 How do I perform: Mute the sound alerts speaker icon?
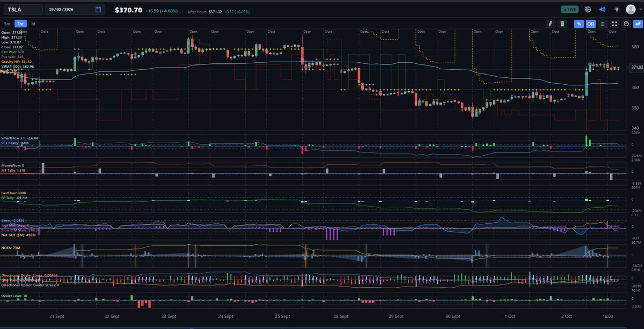coord(602,10)
